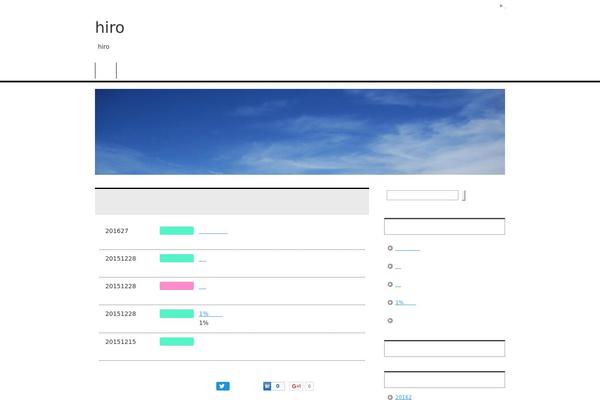Click the teal category badge in the 201627 row
This screenshot has height=400, width=600.
[177, 231]
